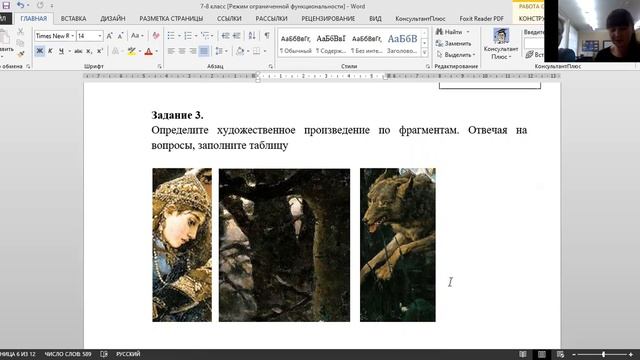Click the numbered list icon
Screen dimensions: 640x360
(x=188, y=36)
